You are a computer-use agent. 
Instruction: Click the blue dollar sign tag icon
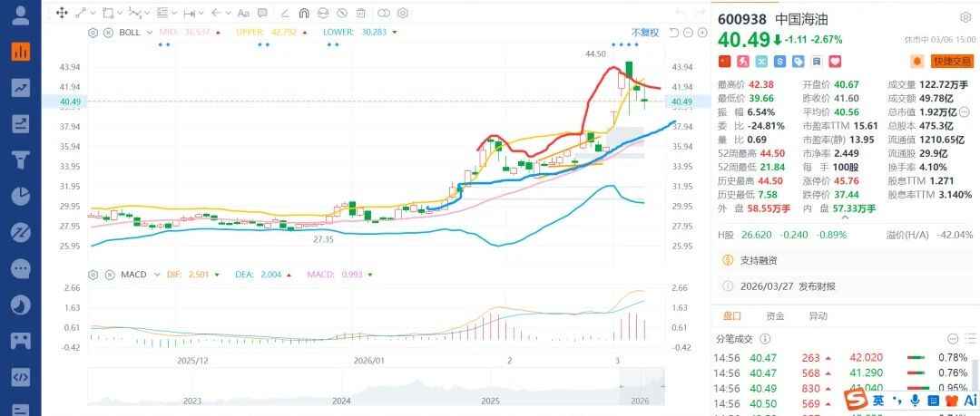tap(779, 62)
